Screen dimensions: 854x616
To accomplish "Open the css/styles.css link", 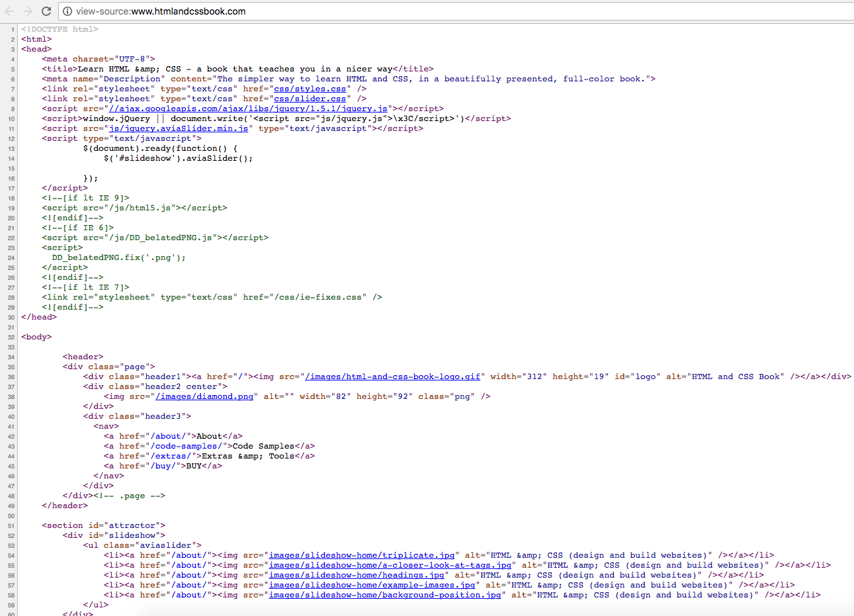I will click(310, 89).
